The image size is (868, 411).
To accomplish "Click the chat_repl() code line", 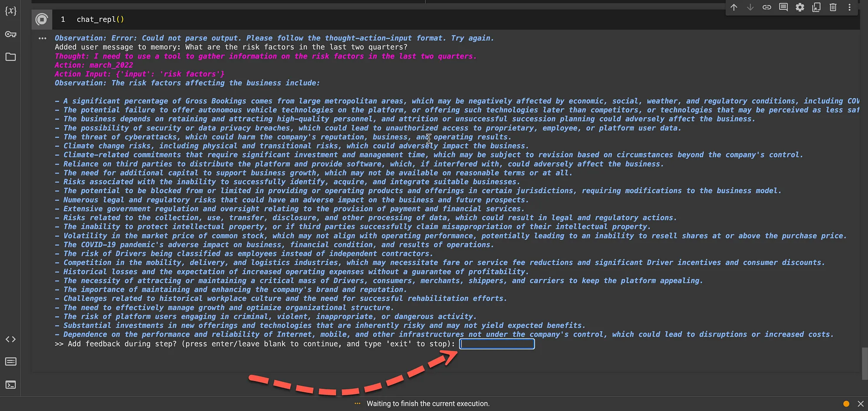I will [100, 19].
